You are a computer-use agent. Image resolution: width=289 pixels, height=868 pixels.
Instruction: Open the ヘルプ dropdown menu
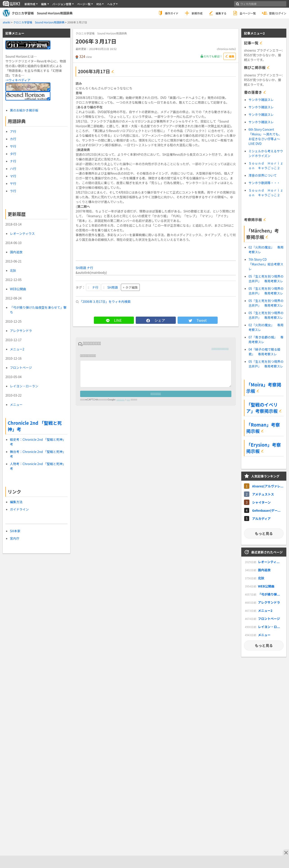(x=112, y=4)
